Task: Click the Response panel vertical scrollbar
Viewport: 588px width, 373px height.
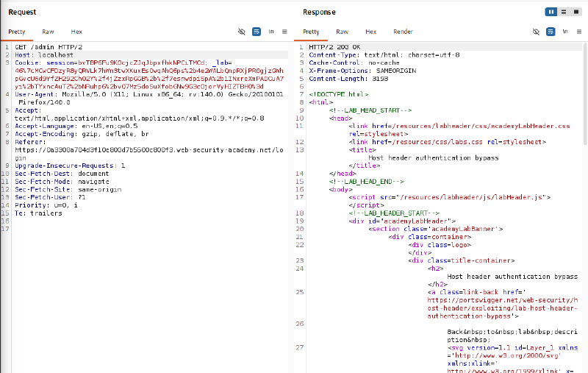Action: [585, 94]
